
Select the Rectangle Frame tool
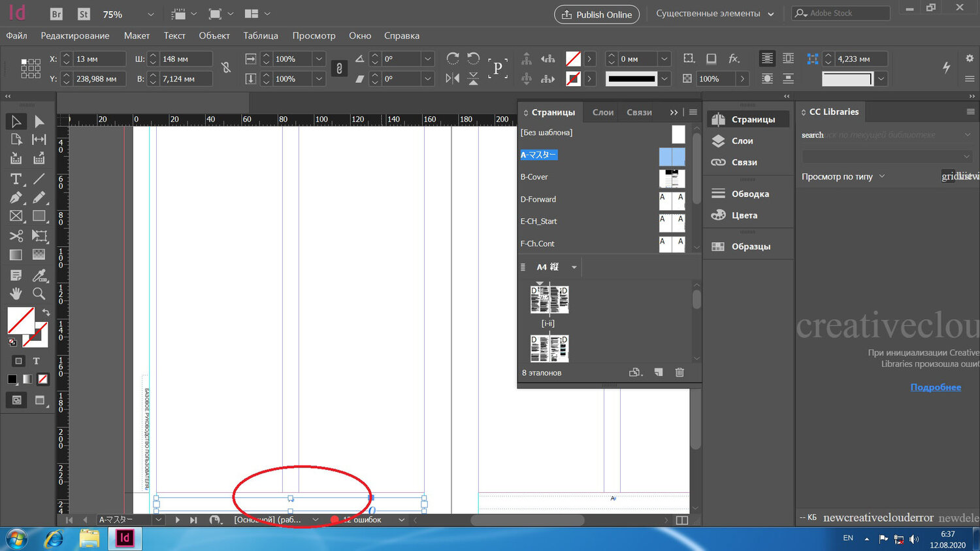pyautogui.click(x=16, y=216)
